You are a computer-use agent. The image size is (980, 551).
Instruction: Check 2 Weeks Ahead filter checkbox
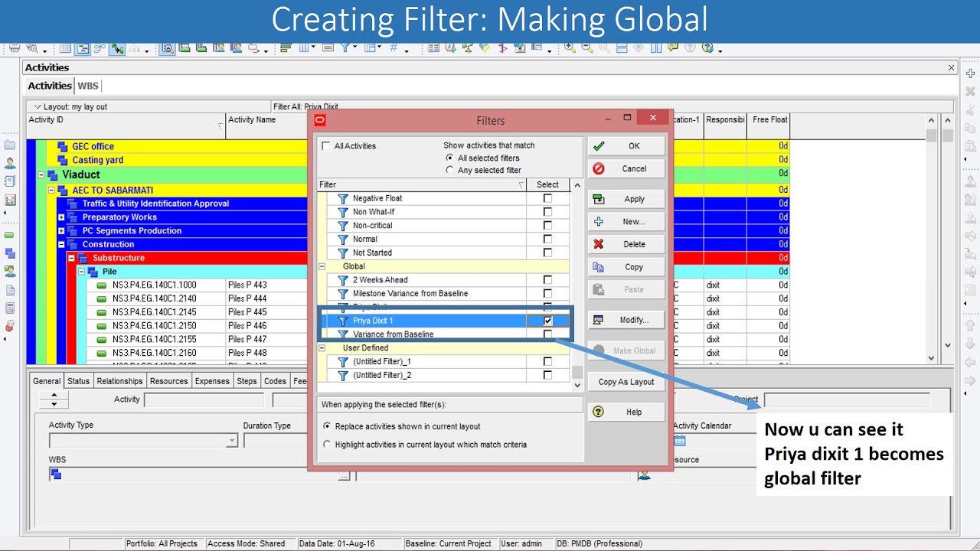[x=547, y=280]
